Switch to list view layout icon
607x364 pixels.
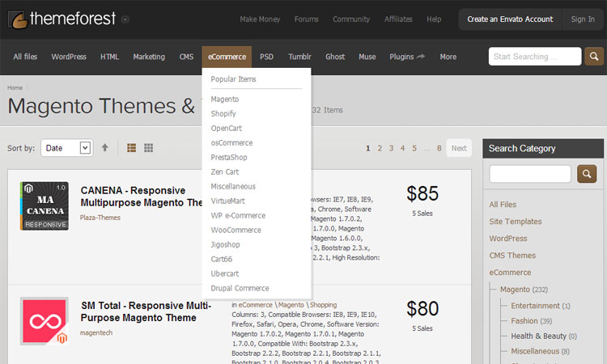[x=132, y=148]
